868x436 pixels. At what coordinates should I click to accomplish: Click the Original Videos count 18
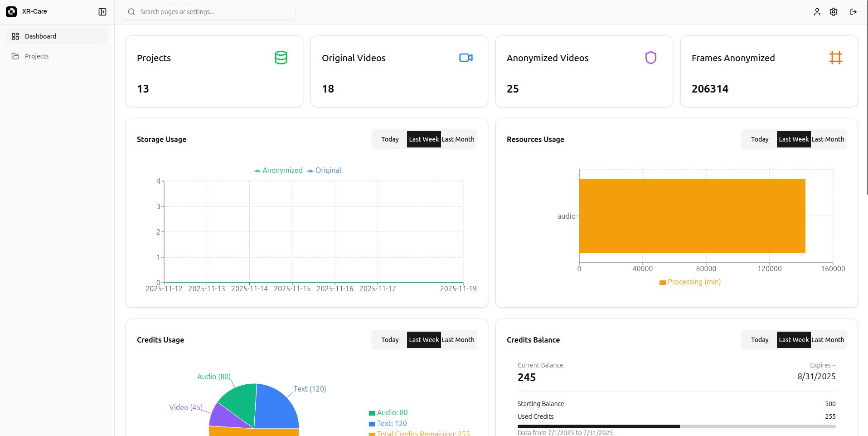pos(328,89)
